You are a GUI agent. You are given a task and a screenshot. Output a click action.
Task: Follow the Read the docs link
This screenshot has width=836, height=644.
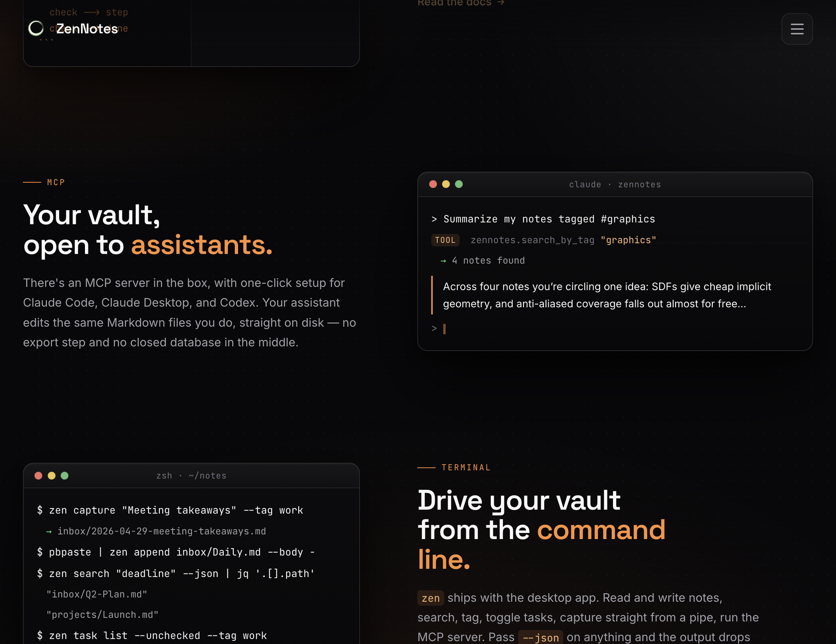coord(461,3)
